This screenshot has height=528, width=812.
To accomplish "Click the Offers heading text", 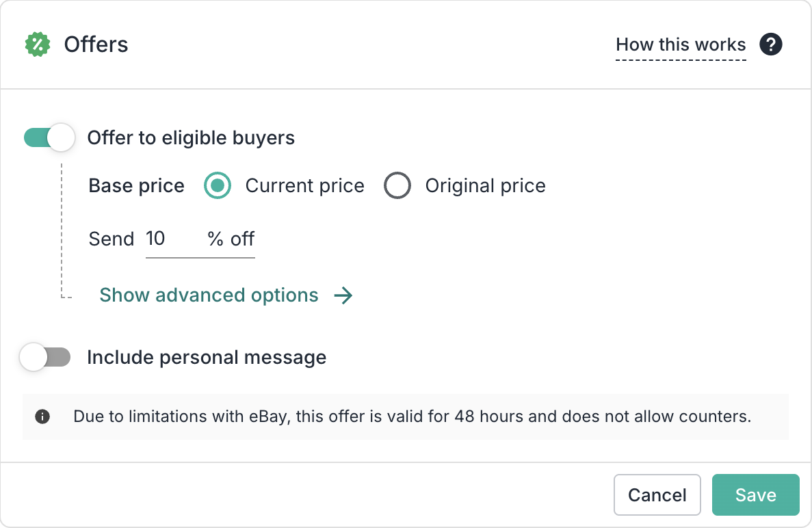I will pos(96,45).
